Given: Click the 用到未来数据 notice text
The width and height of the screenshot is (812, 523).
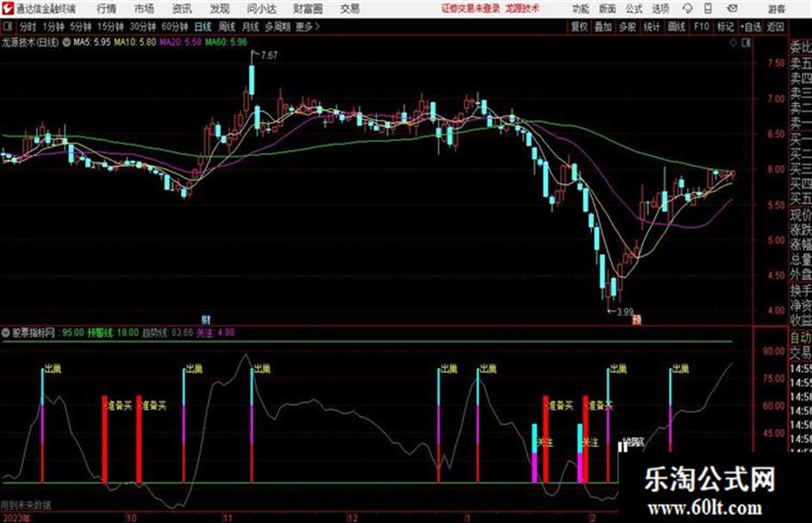Looking at the screenshot, I should coord(26,505).
